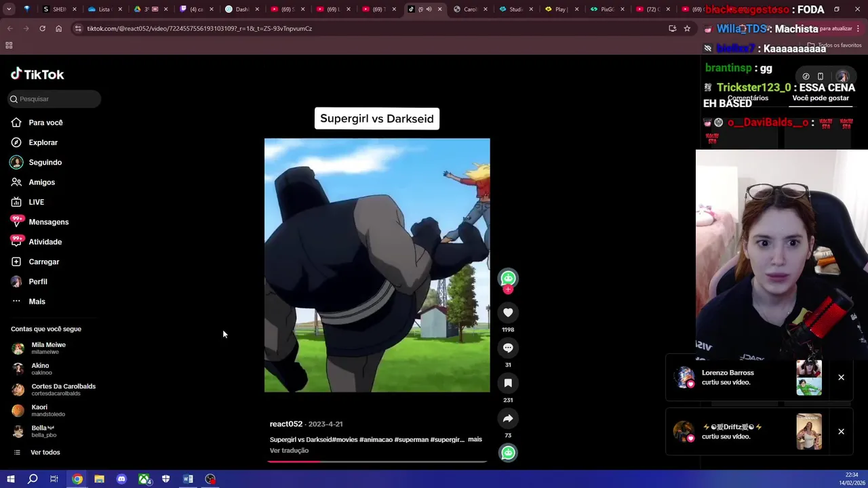Open react052 creator avatar
Viewport: 868px width, 488px height.
pyautogui.click(x=508, y=278)
